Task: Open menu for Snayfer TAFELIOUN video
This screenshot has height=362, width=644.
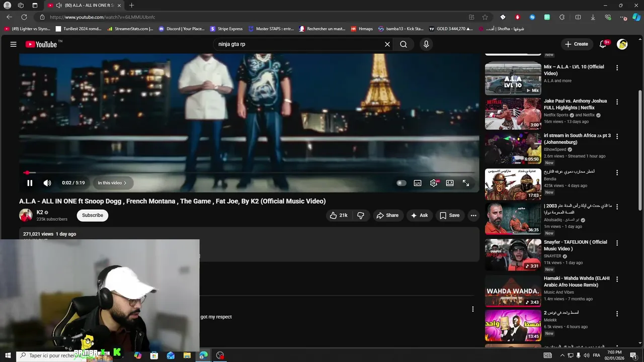Action: coord(617,242)
